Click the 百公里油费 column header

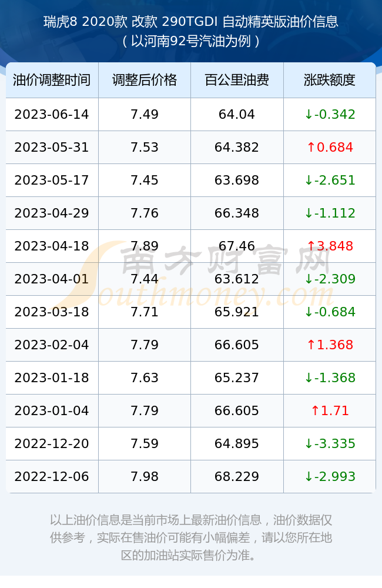(237, 80)
